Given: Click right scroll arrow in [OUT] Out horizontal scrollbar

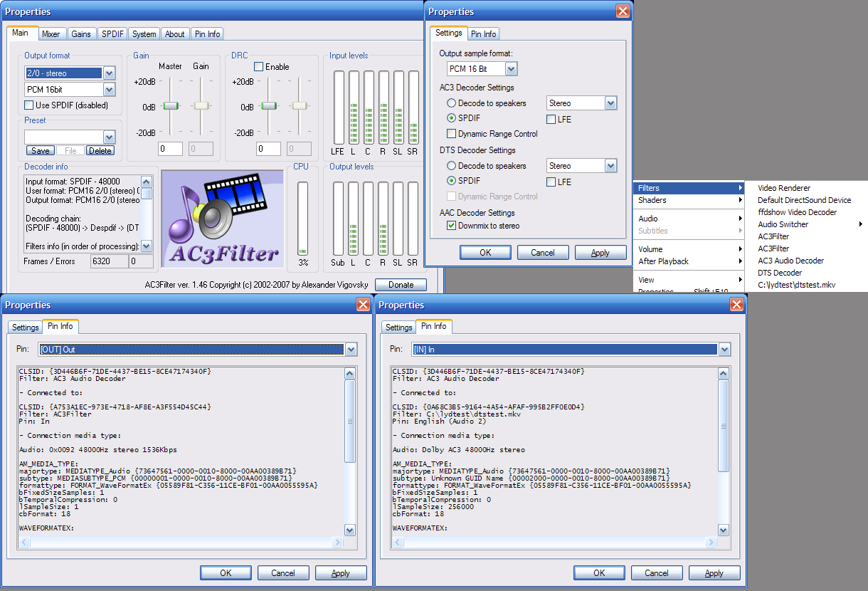Looking at the screenshot, I should tap(338, 543).
